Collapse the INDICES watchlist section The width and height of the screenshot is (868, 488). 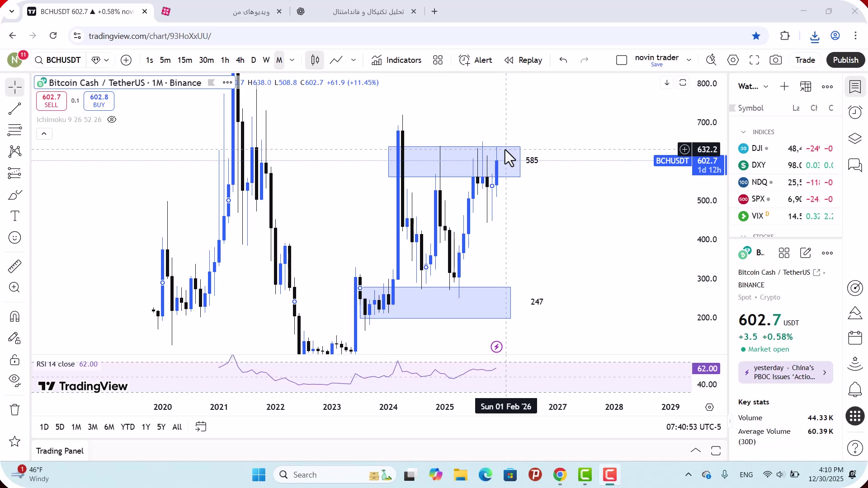click(743, 132)
